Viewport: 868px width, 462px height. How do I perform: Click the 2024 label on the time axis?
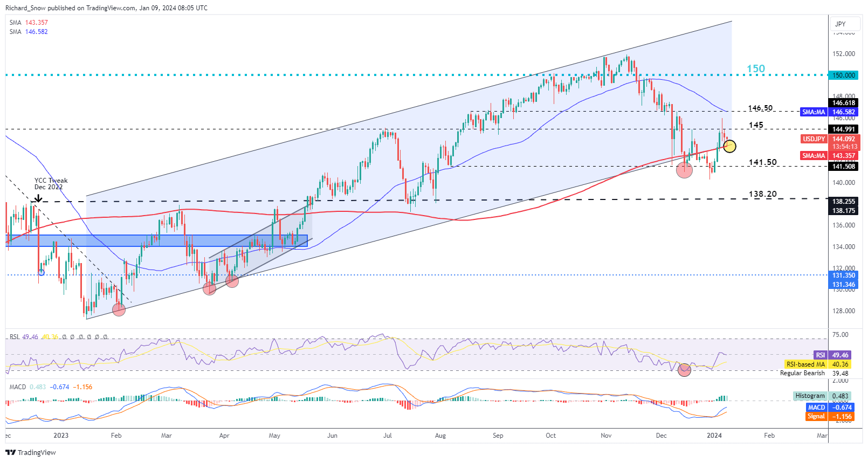tap(714, 436)
